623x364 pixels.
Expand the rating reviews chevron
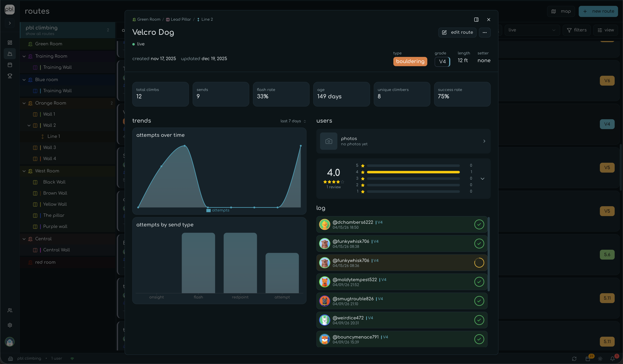[482, 179]
